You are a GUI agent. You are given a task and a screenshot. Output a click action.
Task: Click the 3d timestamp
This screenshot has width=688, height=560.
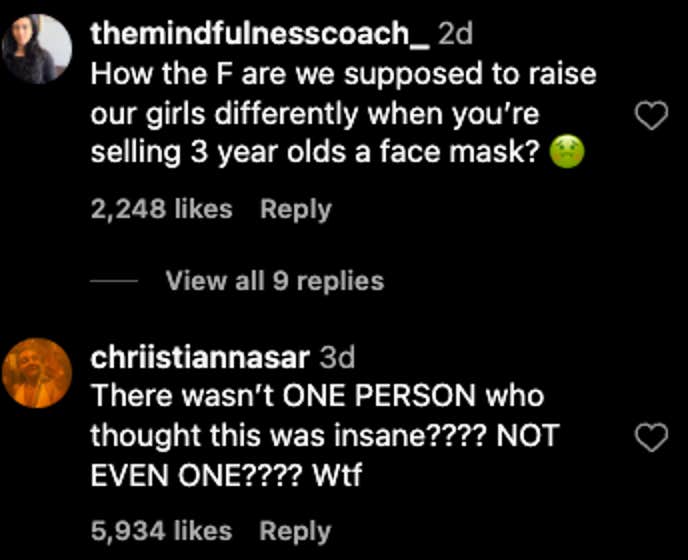[336, 356]
